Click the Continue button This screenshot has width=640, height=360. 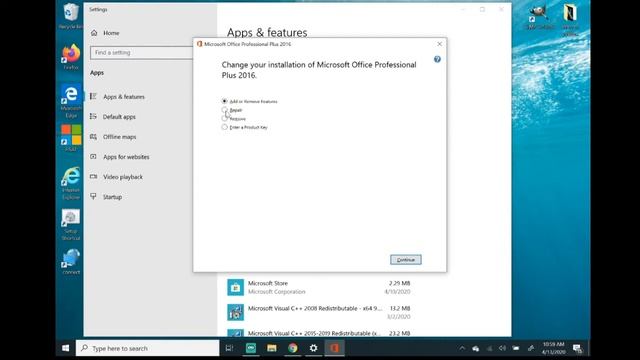coord(405,260)
